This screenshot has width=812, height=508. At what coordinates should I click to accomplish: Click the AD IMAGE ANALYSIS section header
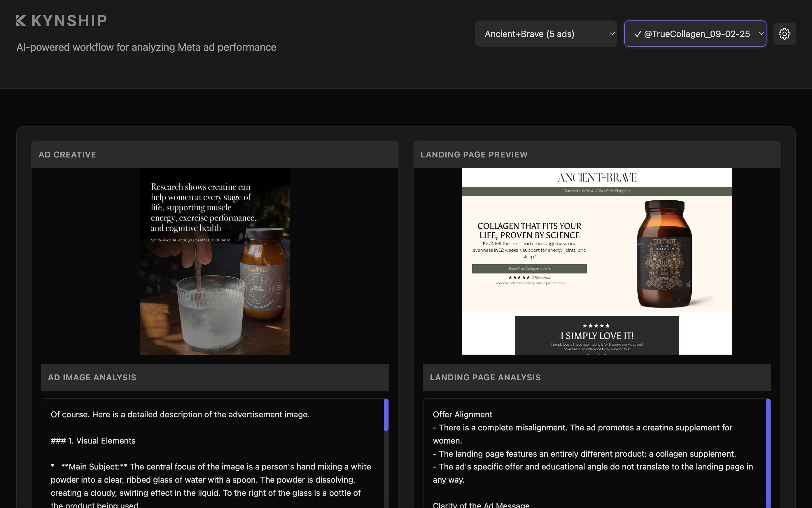pos(92,377)
